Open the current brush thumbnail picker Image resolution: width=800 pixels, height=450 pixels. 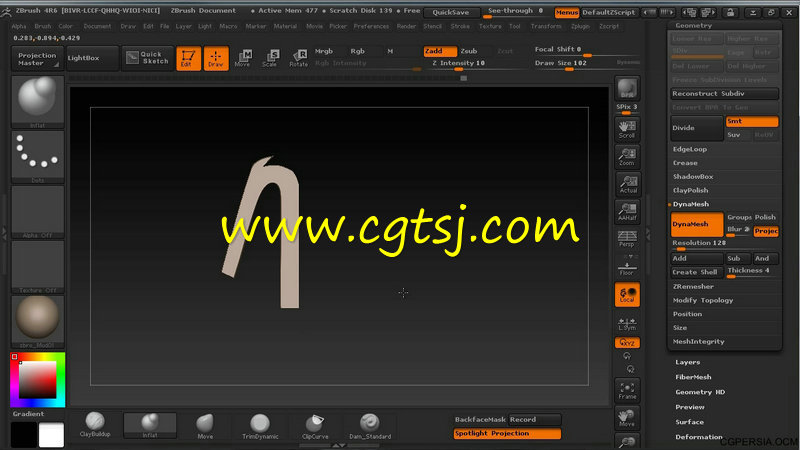(x=38, y=102)
